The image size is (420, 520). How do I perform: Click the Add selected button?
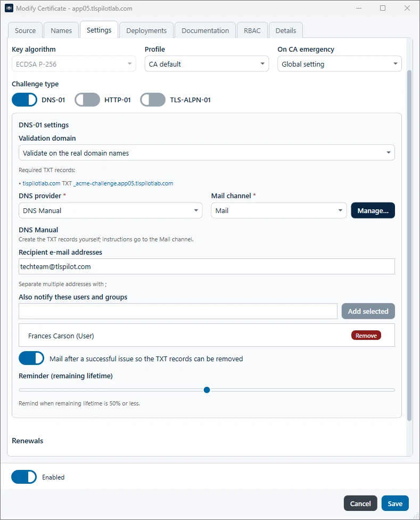click(368, 311)
